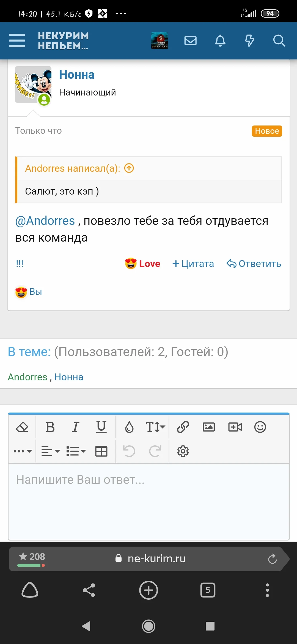297x644 pixels.
Task: Expand text alignment dropdown
Action: (51, 451)
